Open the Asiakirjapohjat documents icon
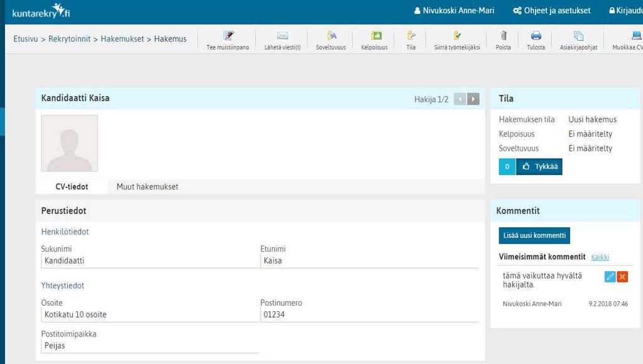The height and width of the screenshot is (364, 643). (x=578, y=36)
